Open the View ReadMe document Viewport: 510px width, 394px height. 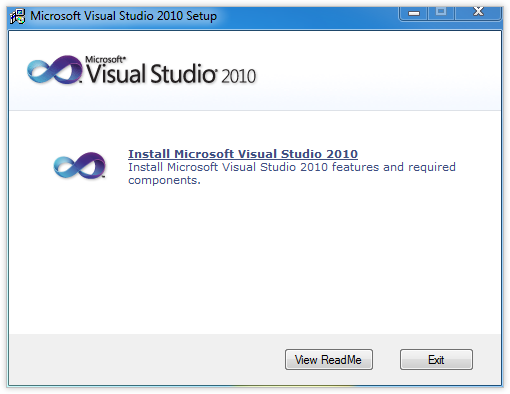click(329, 360)
